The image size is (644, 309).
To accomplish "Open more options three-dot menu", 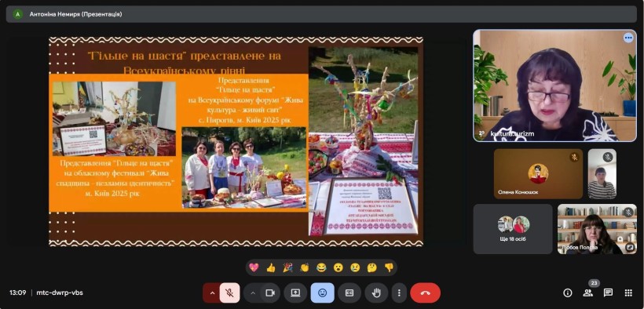I will (x=398, y=293).
